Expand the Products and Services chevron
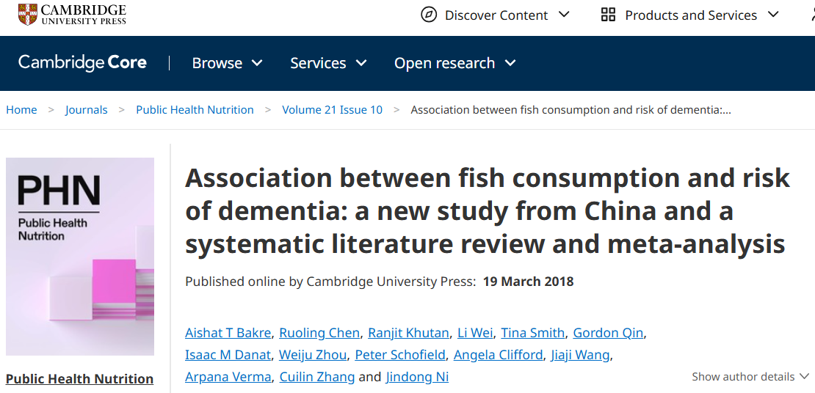 click(773, 15)
